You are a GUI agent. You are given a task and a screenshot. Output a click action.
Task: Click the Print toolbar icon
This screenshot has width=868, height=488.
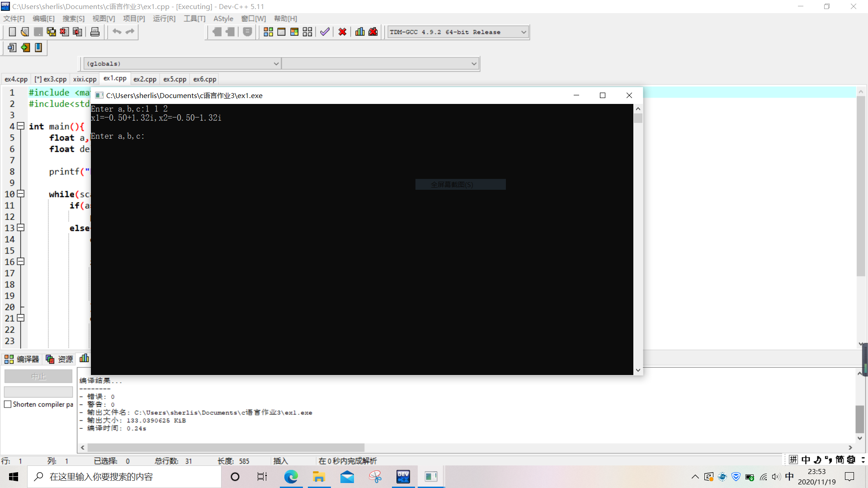tap(95, 32)
